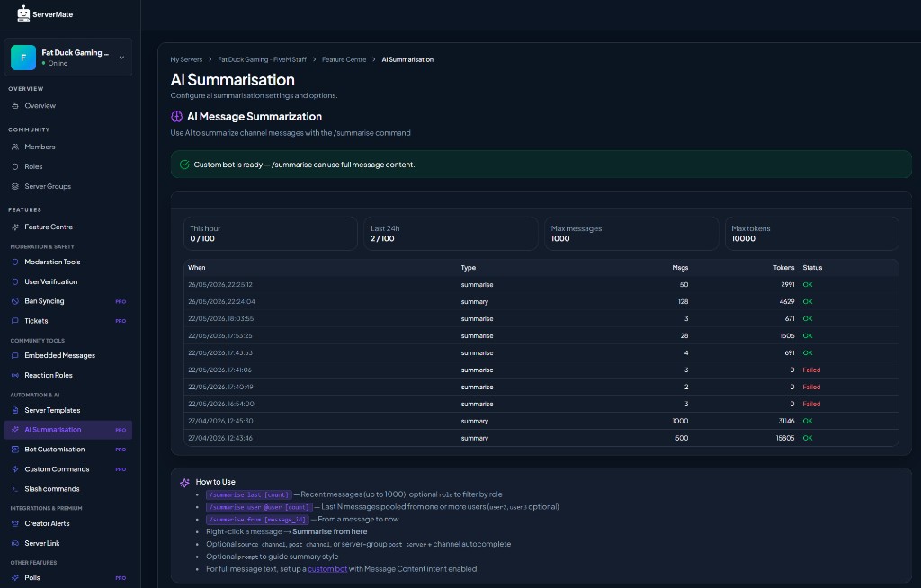Viewport: 921px width, 588px height.
Task: Click the Fat Duck Gaming server avatar
Action: coord(23,58)
